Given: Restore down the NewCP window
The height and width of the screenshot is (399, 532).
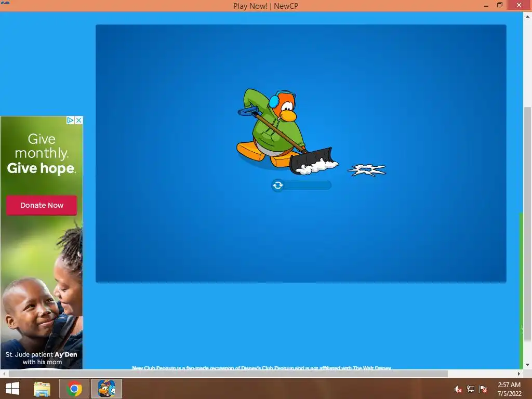Looking at the screenshot, I should pyautogui.click(x=500, y=5).
